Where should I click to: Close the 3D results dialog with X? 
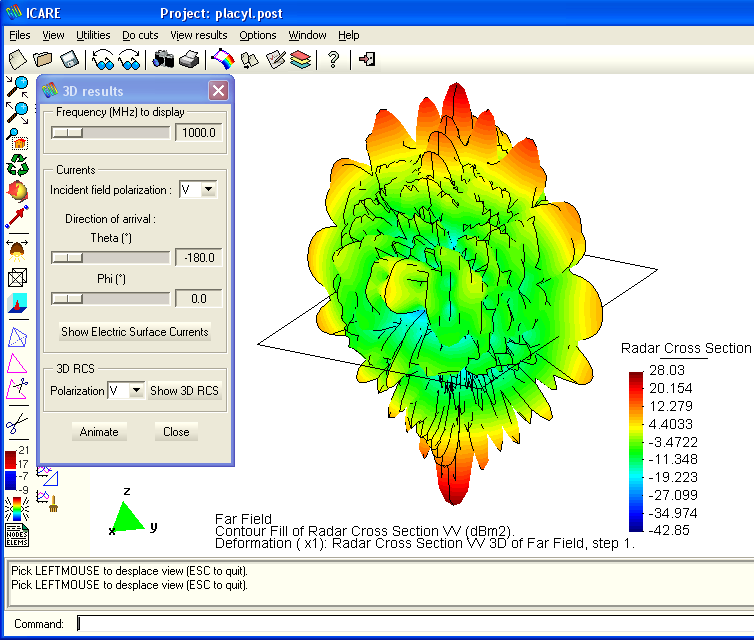218,90
